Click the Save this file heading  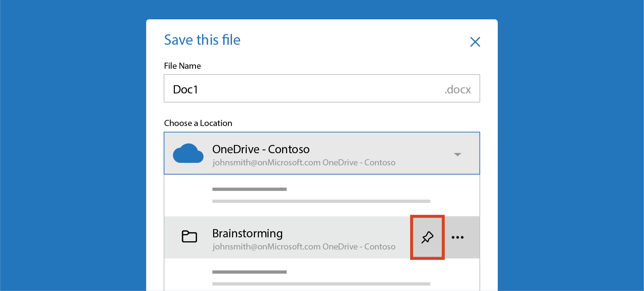(x=202, y=40)
